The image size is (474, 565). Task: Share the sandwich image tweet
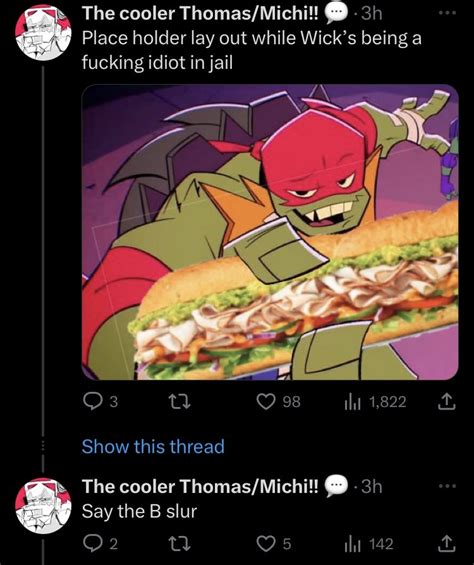pos(447,401)
